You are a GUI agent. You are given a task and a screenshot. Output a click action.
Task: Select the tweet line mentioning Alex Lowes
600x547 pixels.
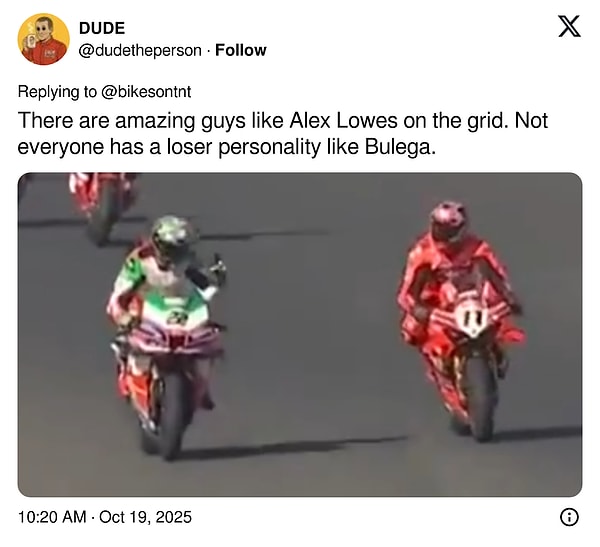(x=283, y=121)
